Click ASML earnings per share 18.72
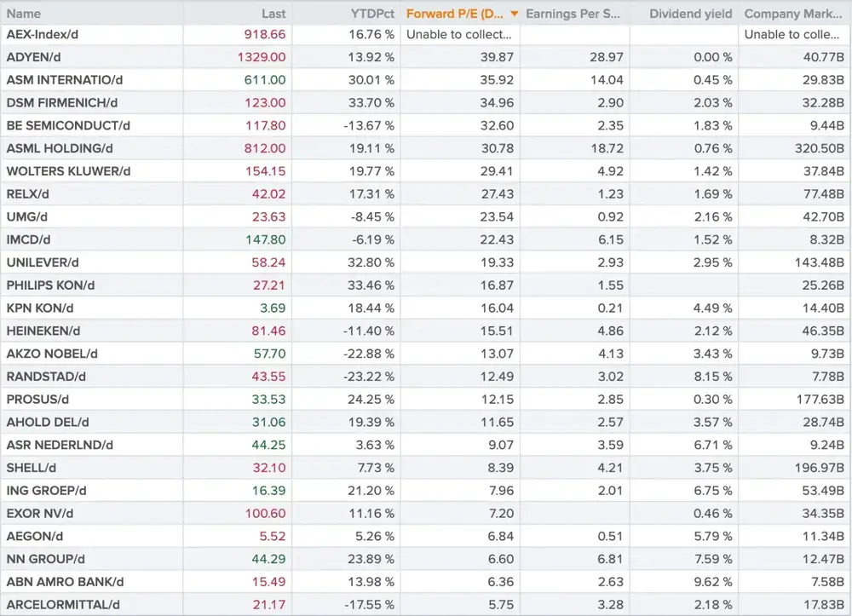 (607, 148)
